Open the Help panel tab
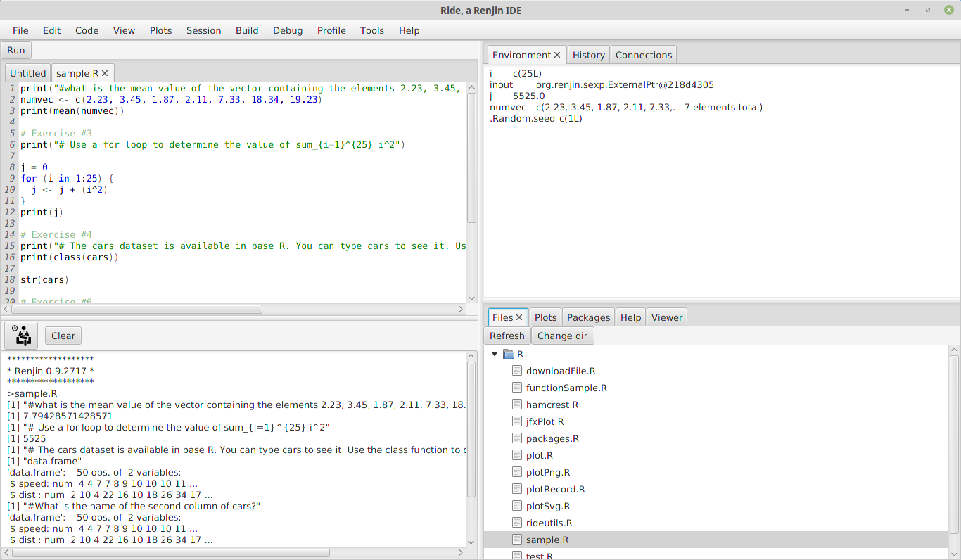 point(631,317)
